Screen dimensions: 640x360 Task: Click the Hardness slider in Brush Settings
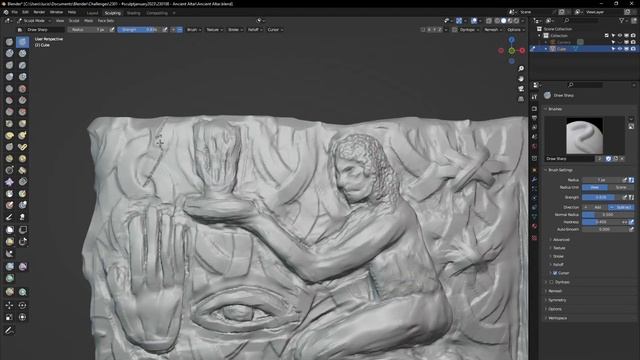(x=605, y=222)
